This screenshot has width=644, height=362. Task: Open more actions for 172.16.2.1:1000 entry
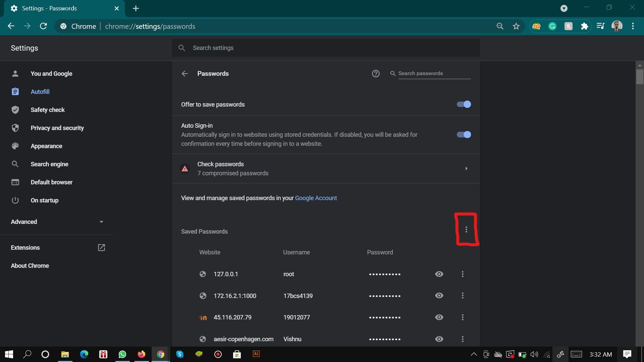coord(463,296)
